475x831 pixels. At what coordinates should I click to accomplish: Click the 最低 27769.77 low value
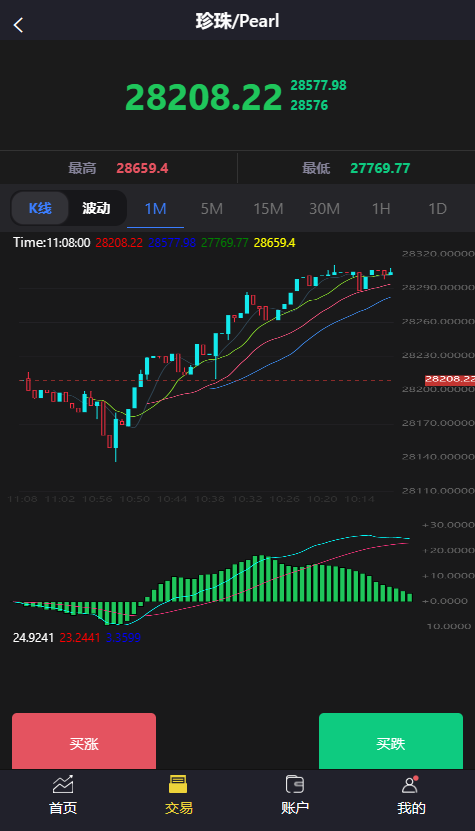[380, 169]
